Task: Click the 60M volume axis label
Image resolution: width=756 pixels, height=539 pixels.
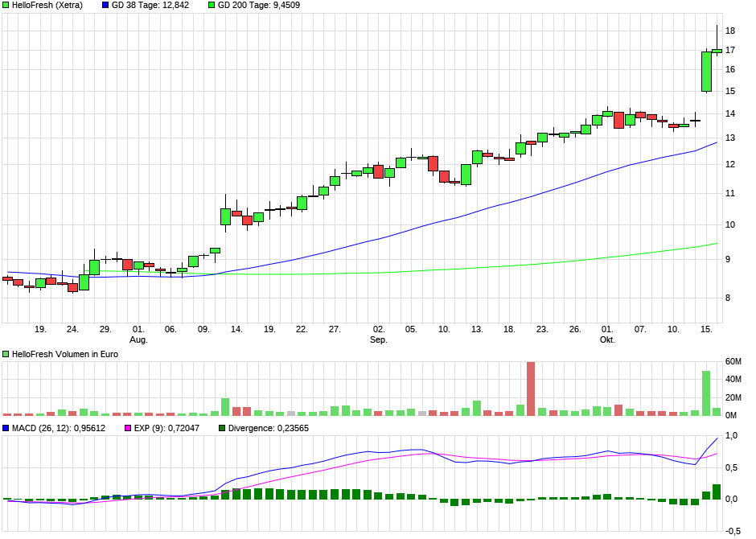Action: pyautogui.click(x=733, y=361)
